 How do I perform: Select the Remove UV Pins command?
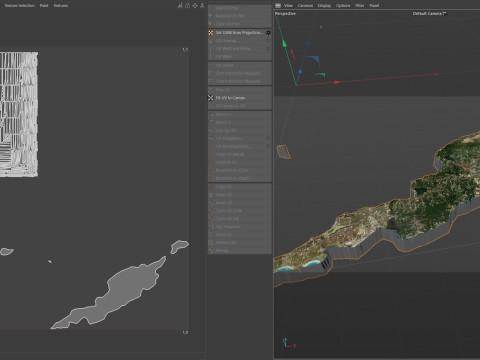click(x=240, y=16)
